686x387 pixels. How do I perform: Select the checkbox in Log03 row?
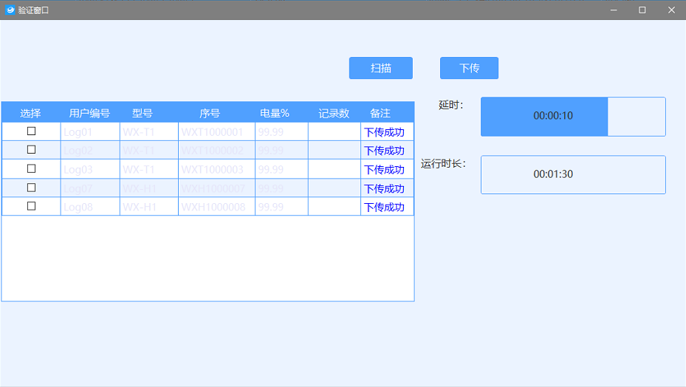[31, 168]
